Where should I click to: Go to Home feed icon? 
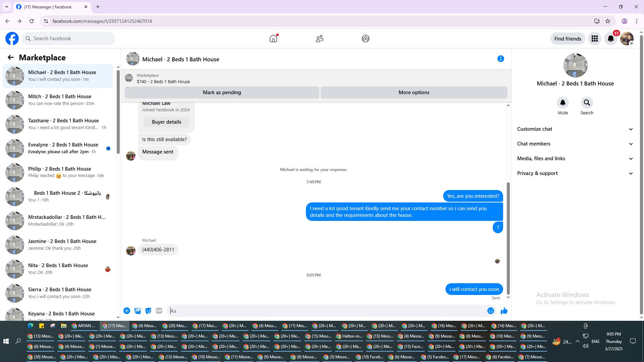pos(273,39)
